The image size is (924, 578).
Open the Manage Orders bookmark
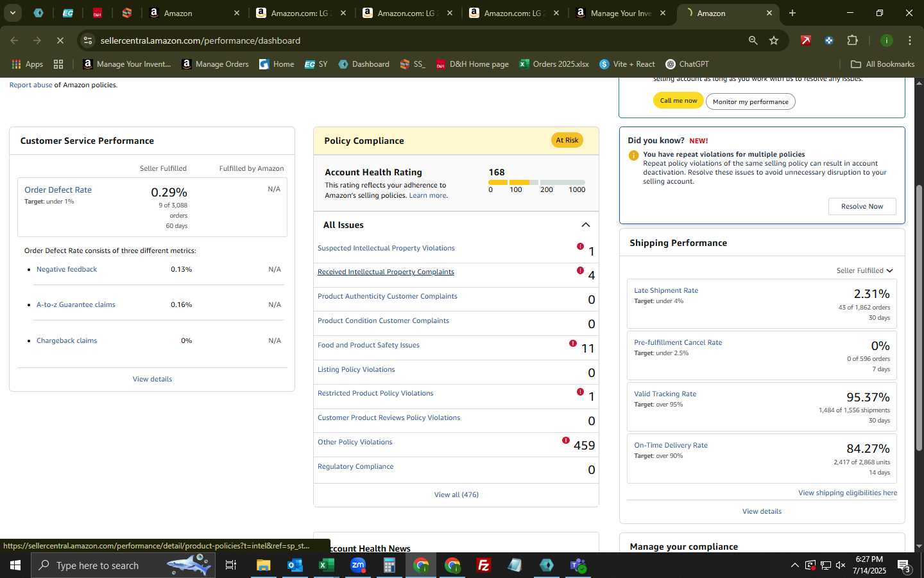point(216,64)
